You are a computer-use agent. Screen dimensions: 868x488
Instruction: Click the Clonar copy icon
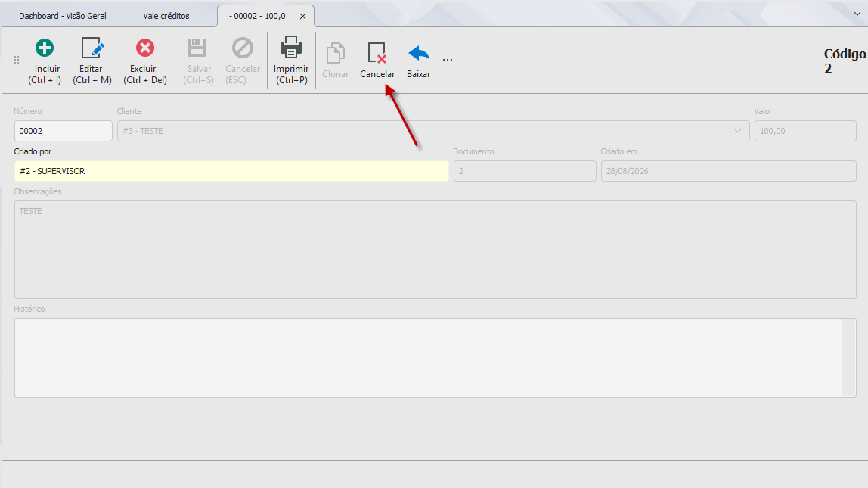point(336,54)
